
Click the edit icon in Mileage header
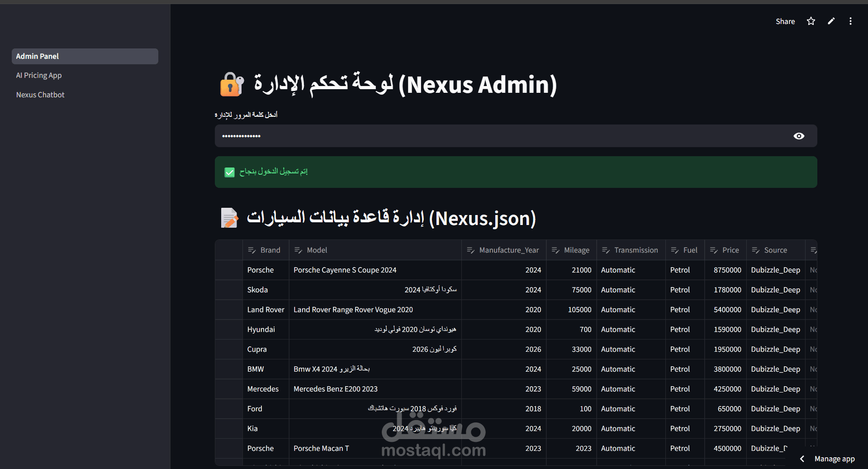click(x=555, y=250)
